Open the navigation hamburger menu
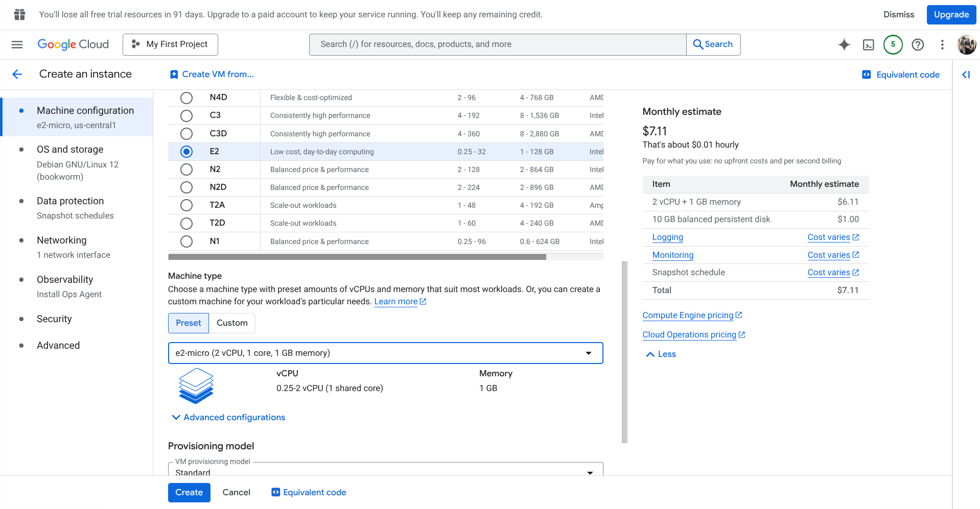 click(17, 44)
